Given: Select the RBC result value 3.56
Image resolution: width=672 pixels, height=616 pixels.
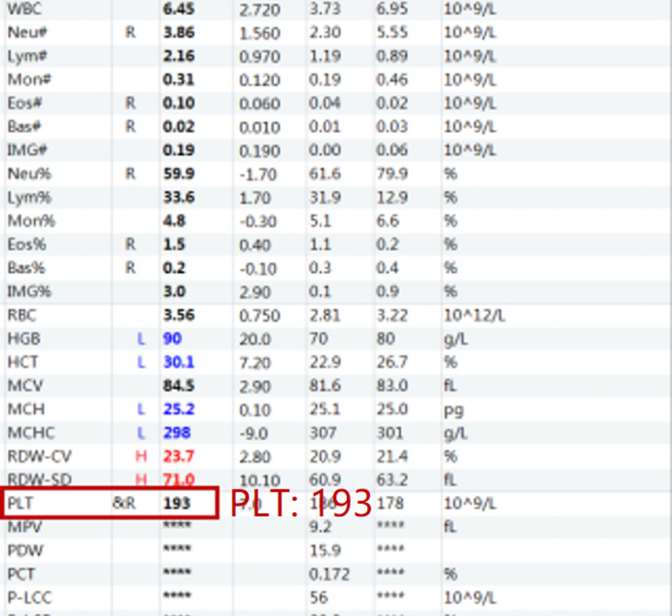Looking at the screenshot, I should tap(178, 315).
